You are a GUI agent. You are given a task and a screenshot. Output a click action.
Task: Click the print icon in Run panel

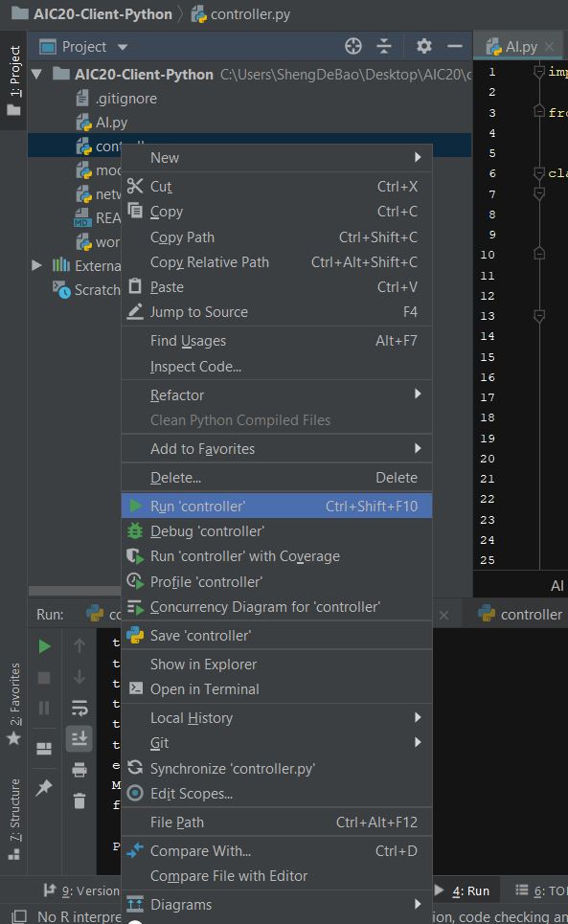point(80,769)
